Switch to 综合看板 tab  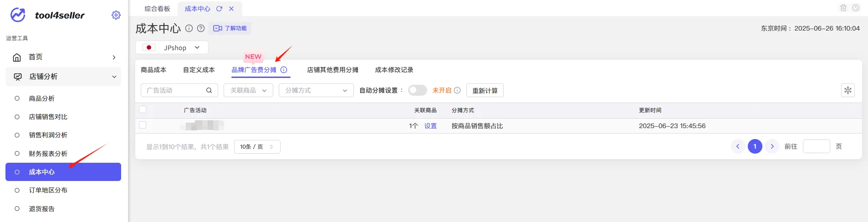point(157,9)
